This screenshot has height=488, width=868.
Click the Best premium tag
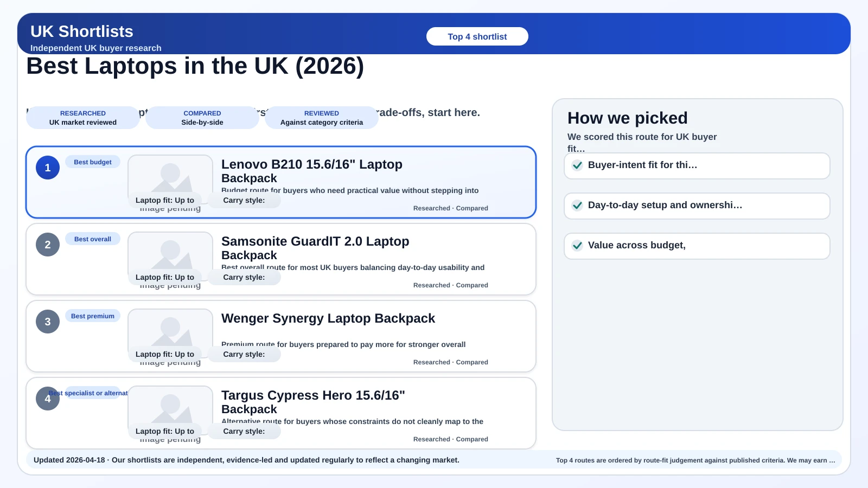click(x=93, y=316)
